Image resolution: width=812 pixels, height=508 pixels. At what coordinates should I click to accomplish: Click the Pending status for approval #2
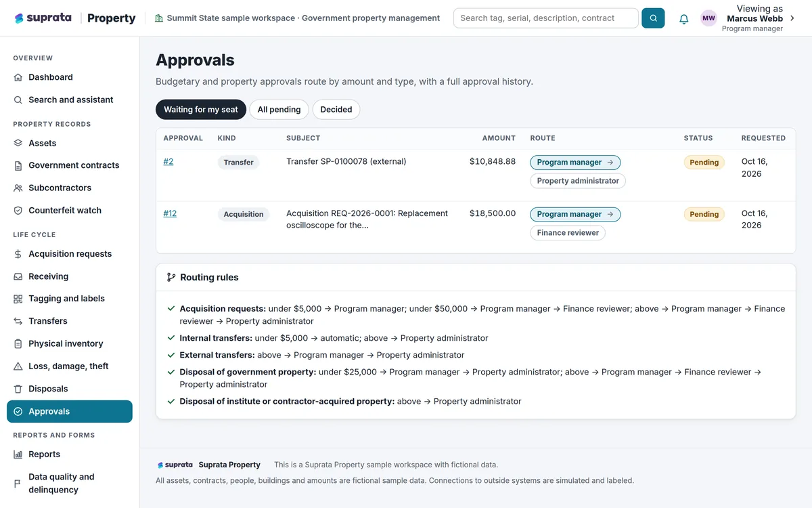704,163
